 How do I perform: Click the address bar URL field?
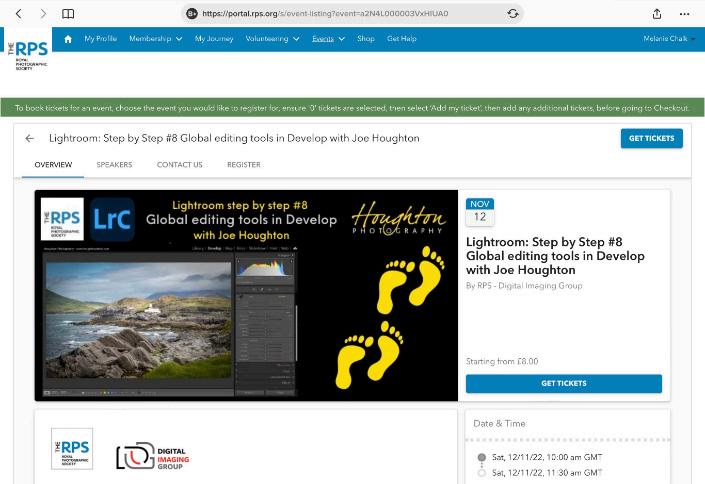(x=352, y=13)
